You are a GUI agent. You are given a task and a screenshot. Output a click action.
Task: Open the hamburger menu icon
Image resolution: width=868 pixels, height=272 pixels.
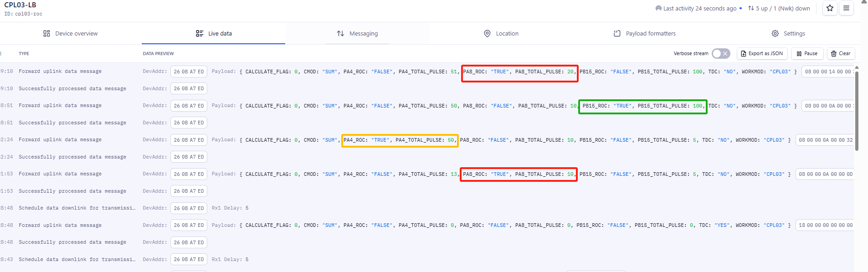tap(846, 8)
